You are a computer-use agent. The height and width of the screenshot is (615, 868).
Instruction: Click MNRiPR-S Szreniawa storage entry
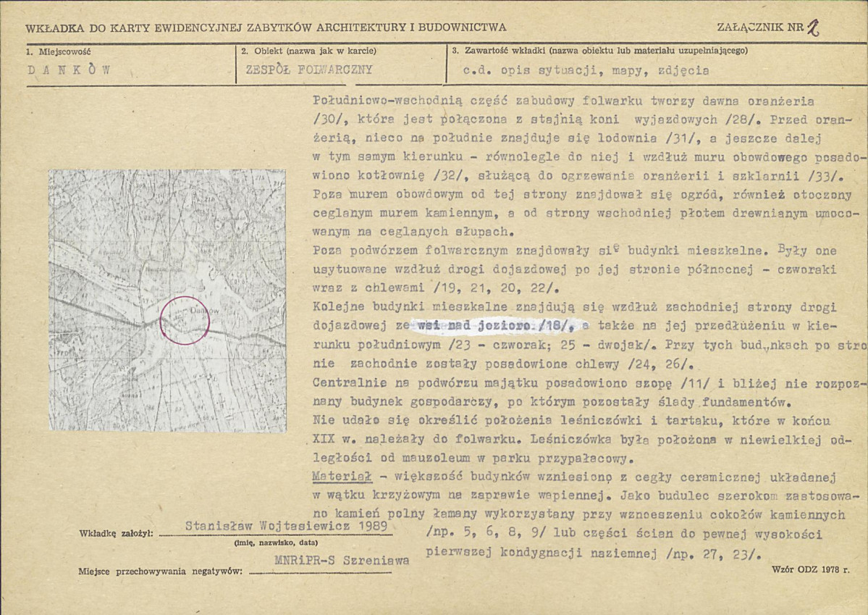342,560
